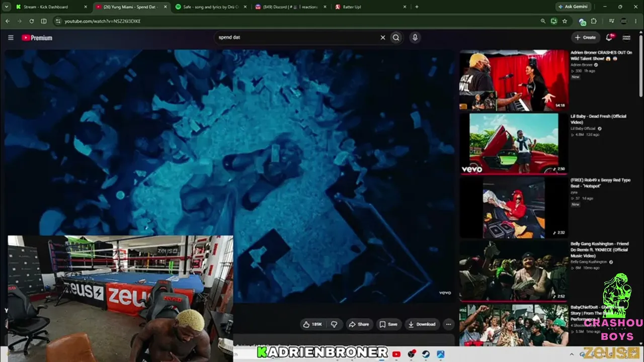644x362 pixels.
Task: Open the YouTube account avatar menu
Action: tap(626, 37)
